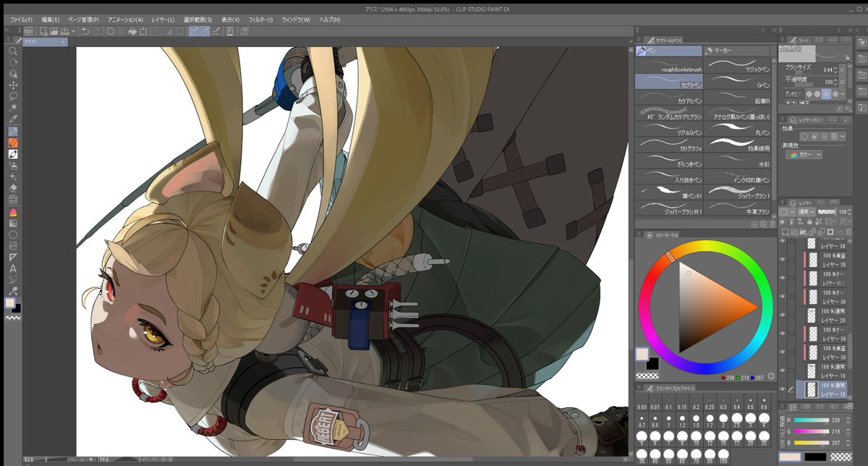Pick brush size preset 10

[x=696, y=439]
